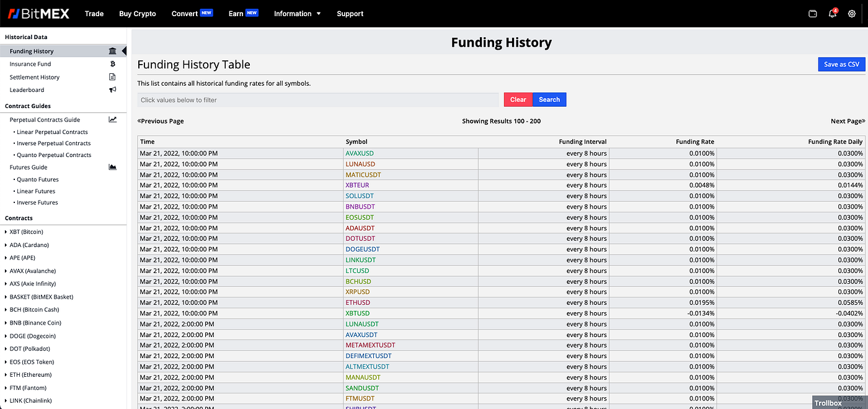Focus the filter values input field

point(318,100)
